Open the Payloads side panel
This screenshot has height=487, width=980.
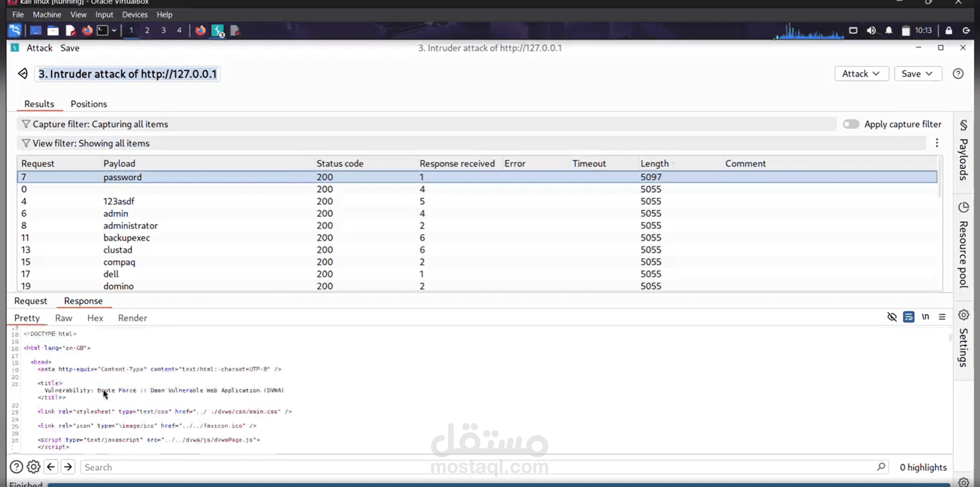964,150
